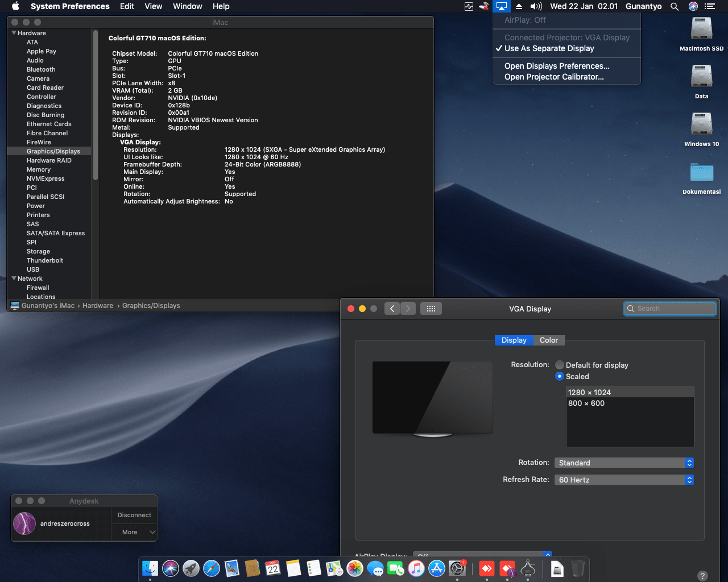This screenshot has height=582, width=728.
Task: Switch to the Color tab in VGA Display
Action: pyautogui.click(x=548, y=340)
